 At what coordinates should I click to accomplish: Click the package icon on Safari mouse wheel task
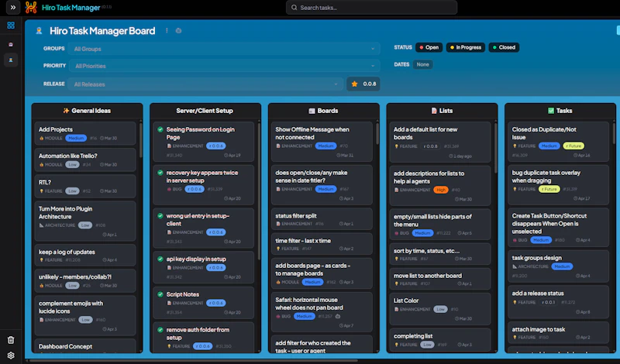point(338,317)
